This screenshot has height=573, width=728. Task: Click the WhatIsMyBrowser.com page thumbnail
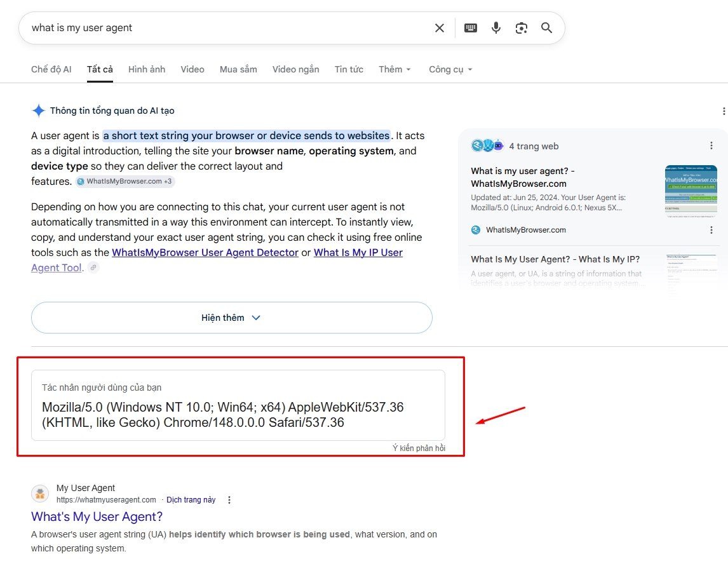691,191
